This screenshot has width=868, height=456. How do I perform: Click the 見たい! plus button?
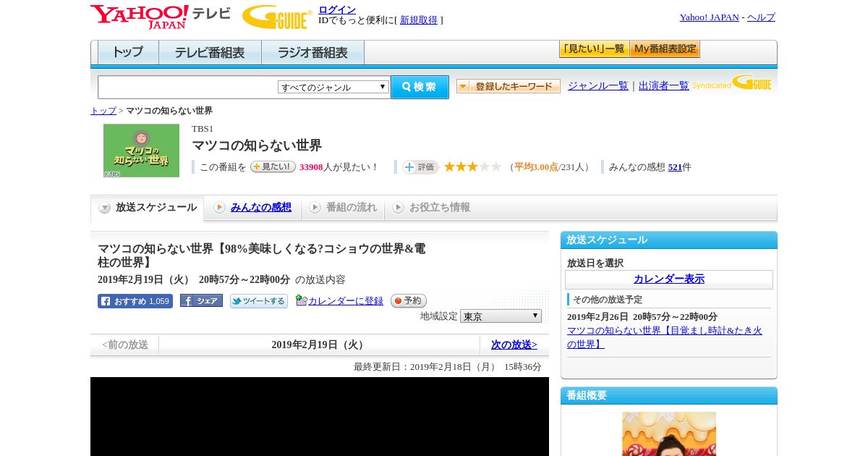coord(273,166)
